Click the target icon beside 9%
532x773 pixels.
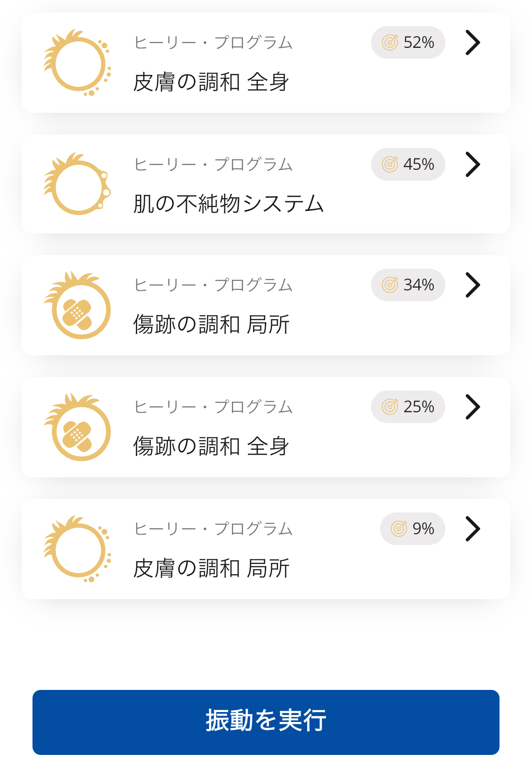coord(399,529)
